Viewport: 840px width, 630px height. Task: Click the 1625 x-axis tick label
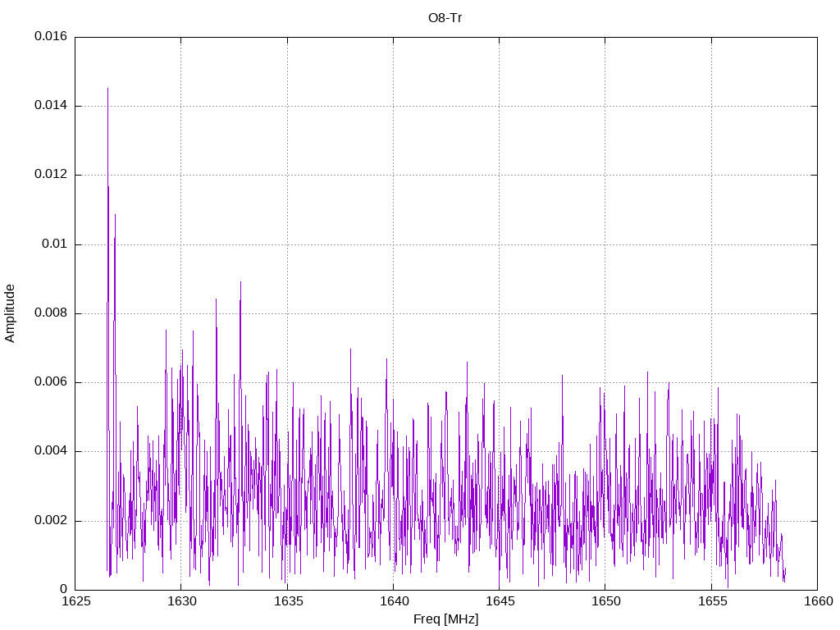pyautogui.click(x=75, y=601)
